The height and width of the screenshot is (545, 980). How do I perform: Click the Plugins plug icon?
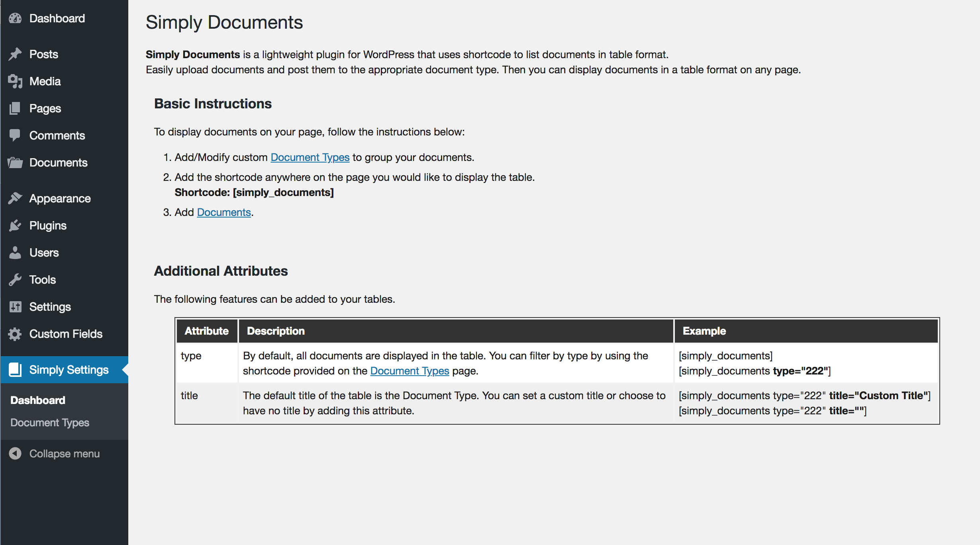coord(15,225)
